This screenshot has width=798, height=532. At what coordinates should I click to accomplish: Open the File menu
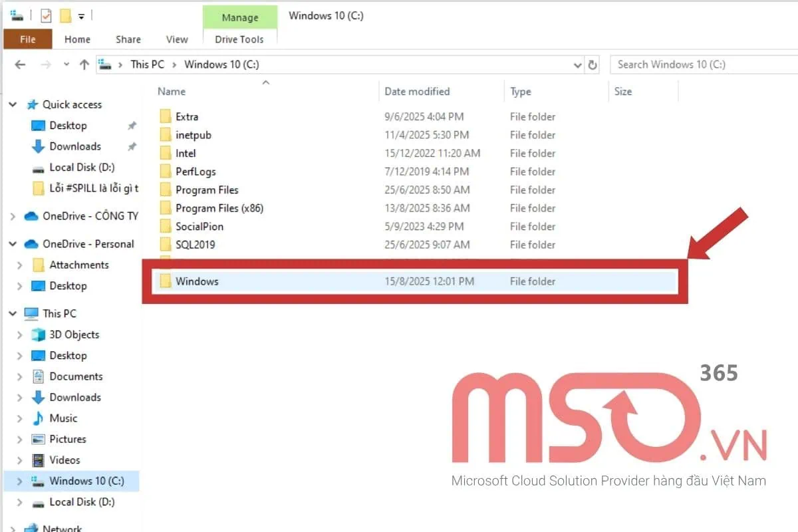pos(27,39)
